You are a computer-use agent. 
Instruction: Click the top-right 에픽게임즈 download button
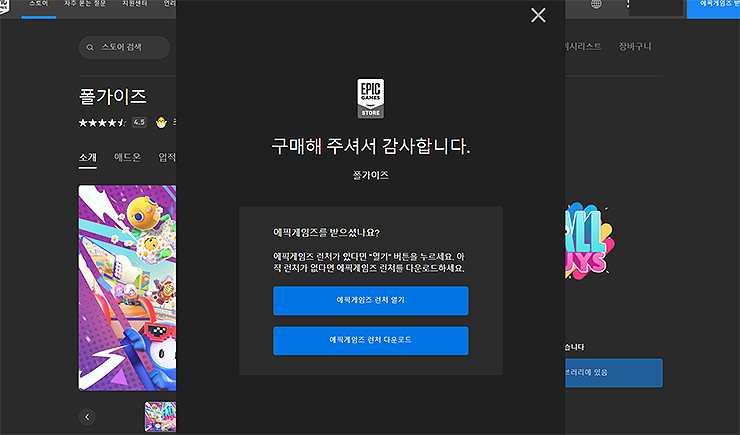click(x=713, y=8)
